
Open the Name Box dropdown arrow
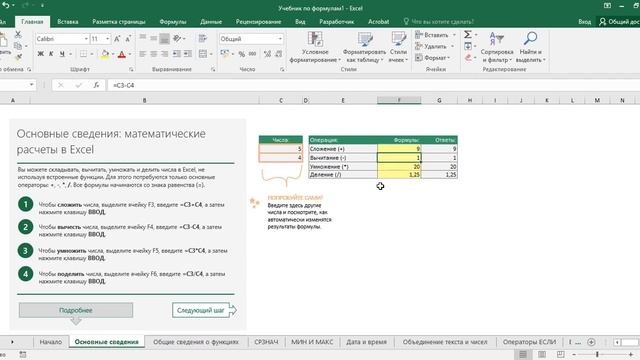click(x=31, y=85)
